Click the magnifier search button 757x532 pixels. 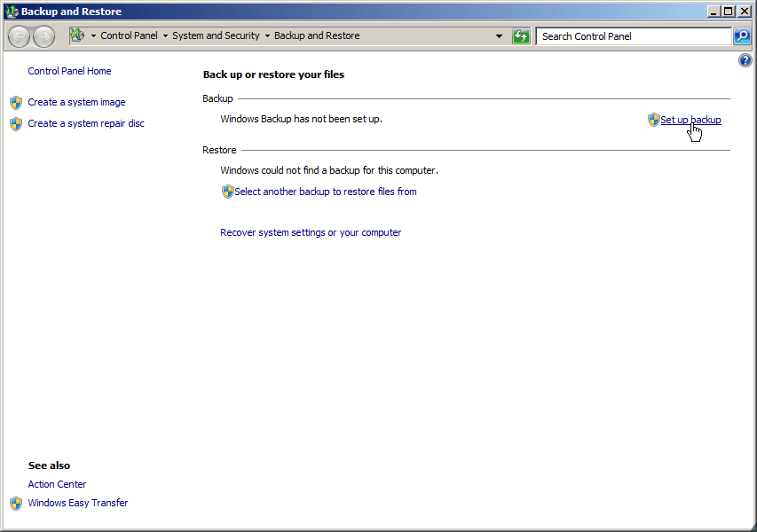(x=742, y=36)
